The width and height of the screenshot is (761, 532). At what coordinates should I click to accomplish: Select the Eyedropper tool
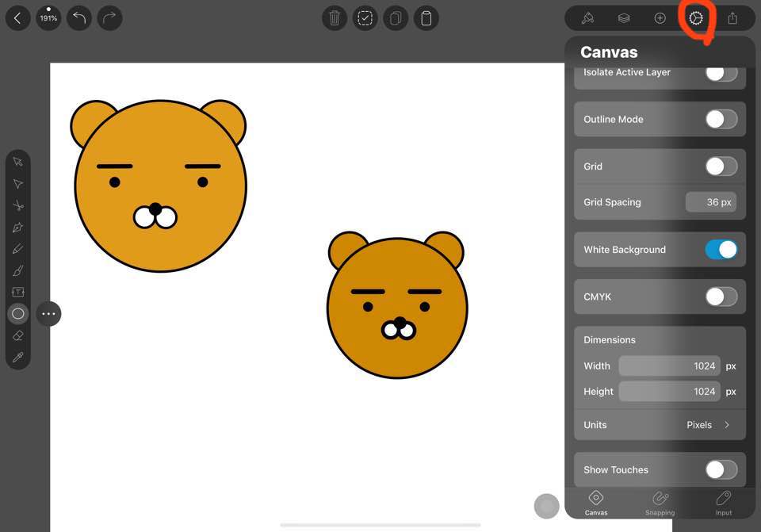coord(18,358)
